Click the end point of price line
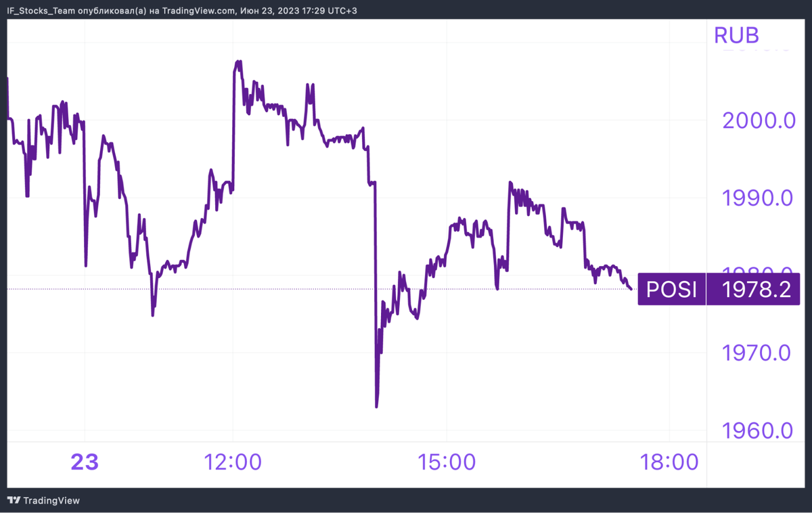This screenshot has height=513, width=812. click(631, 289)
